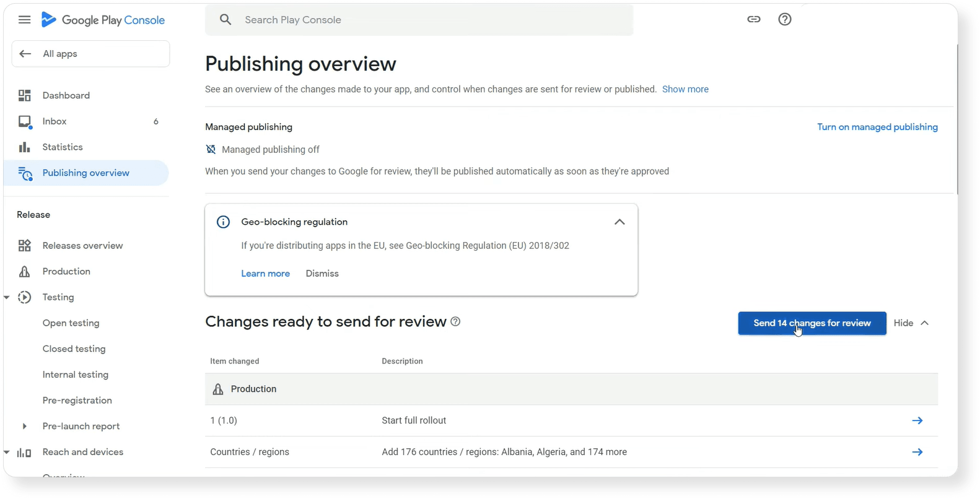Click the Production icon in sidebar
Image resolution: width=980 pixels, height=499 pixels.
pos(24,272)
